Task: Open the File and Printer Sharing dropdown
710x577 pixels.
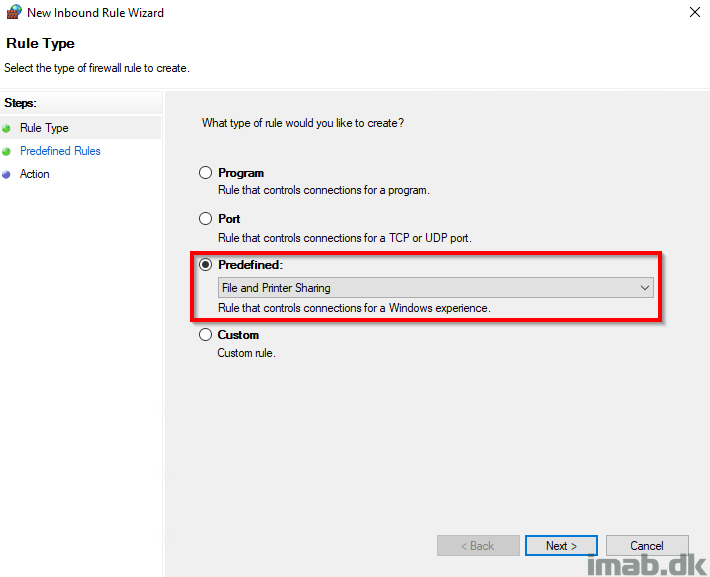Action: (435, 288)
